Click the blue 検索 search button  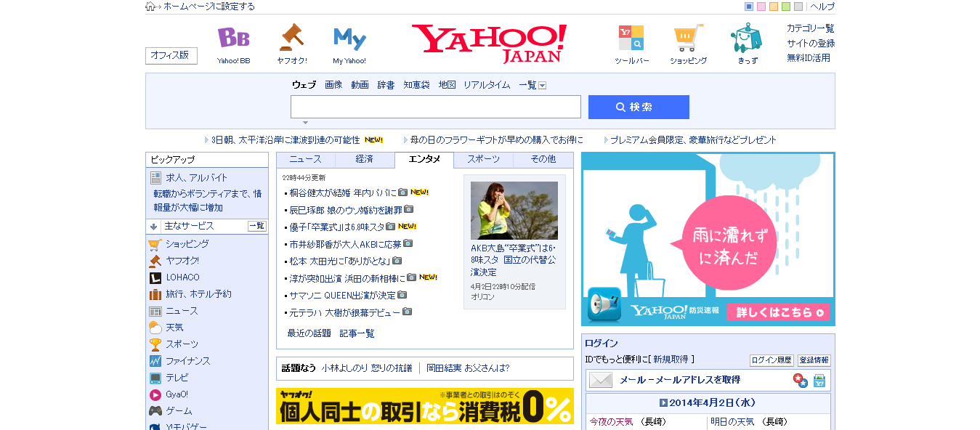pyautogui.click(x=639, y=107)
